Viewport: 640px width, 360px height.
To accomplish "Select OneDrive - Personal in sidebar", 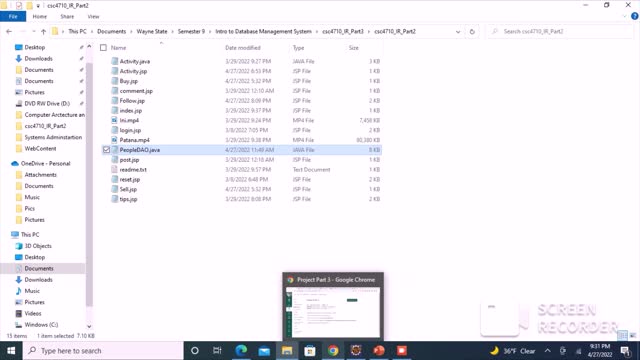I will coord(45,164).
